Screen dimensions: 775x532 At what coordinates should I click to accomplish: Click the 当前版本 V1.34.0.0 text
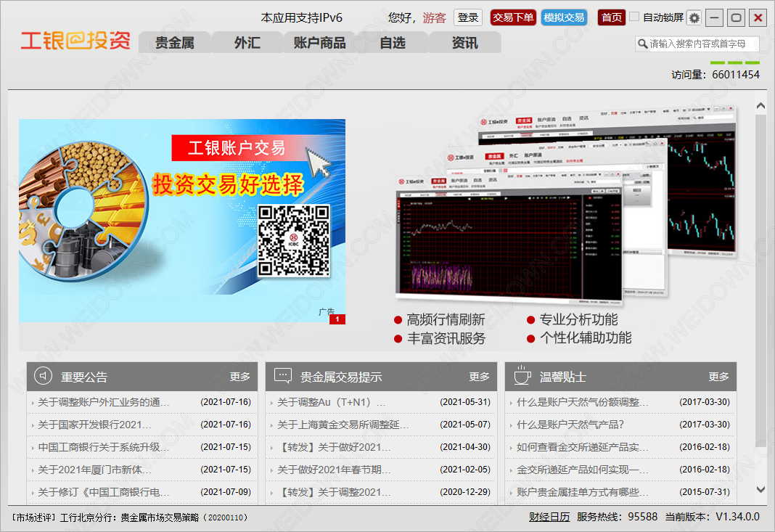tap(712, 517)
